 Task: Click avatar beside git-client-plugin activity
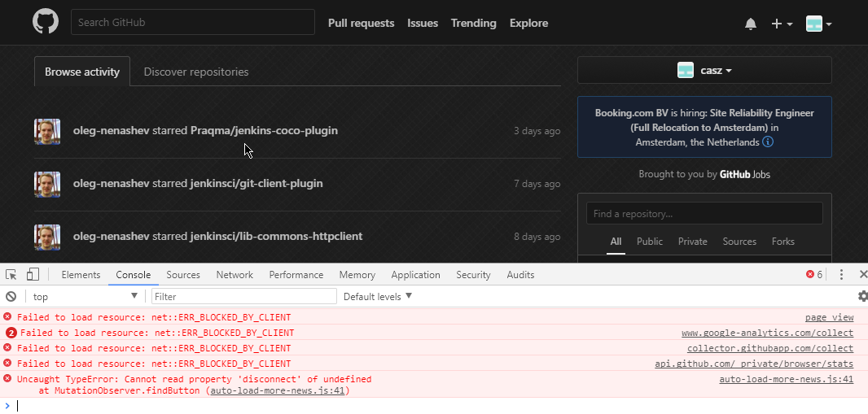point(47,184)
